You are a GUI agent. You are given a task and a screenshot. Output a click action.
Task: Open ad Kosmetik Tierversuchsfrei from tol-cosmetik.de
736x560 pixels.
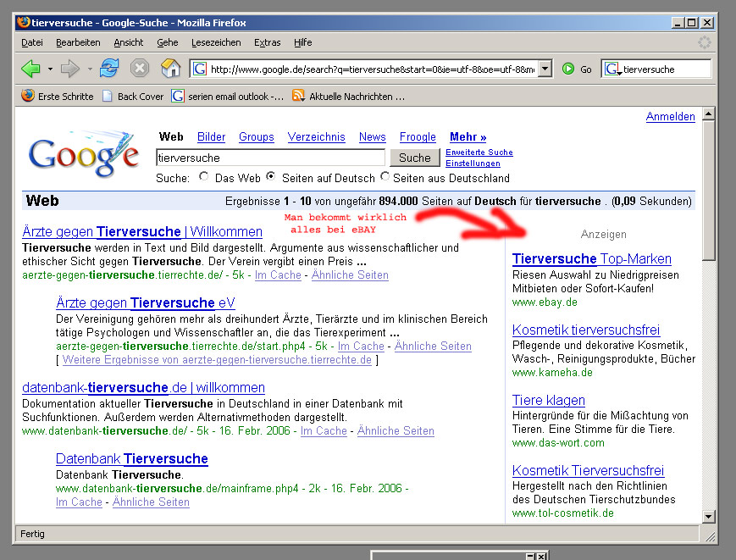[588, 470]
